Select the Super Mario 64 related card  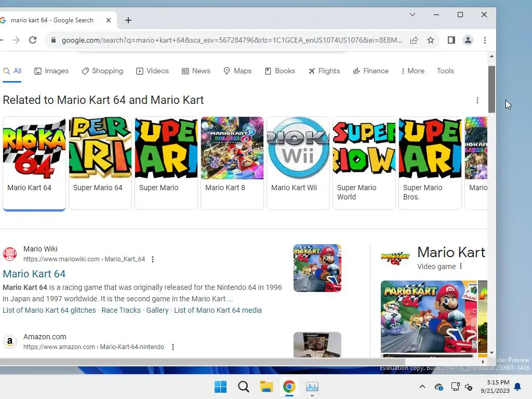pos(100,163)
